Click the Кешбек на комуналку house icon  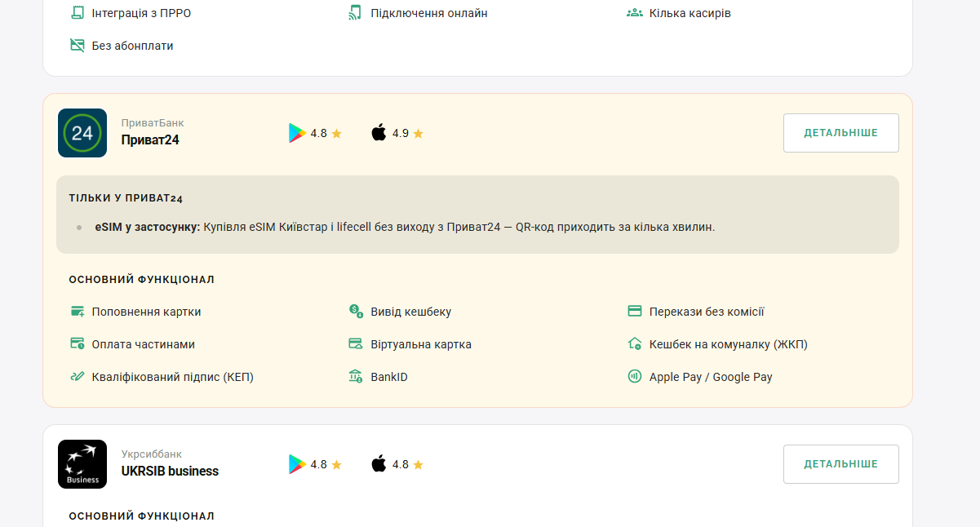pyautogui.click(x=635, y=344)
